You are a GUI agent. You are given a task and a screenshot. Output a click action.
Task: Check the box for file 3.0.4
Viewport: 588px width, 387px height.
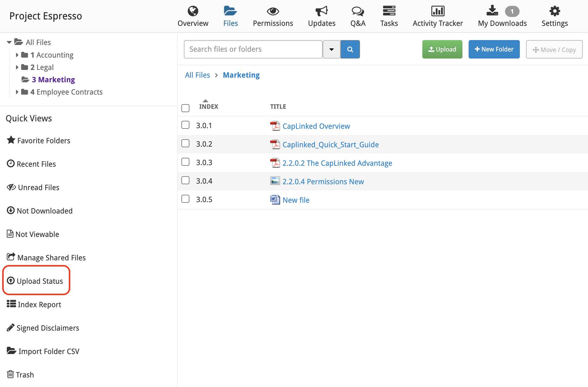[x=185, y=180]
